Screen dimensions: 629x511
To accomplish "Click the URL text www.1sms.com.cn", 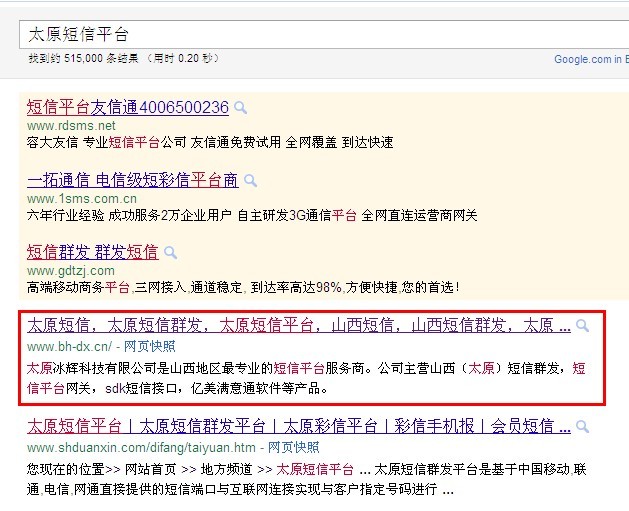I will 82,199.
